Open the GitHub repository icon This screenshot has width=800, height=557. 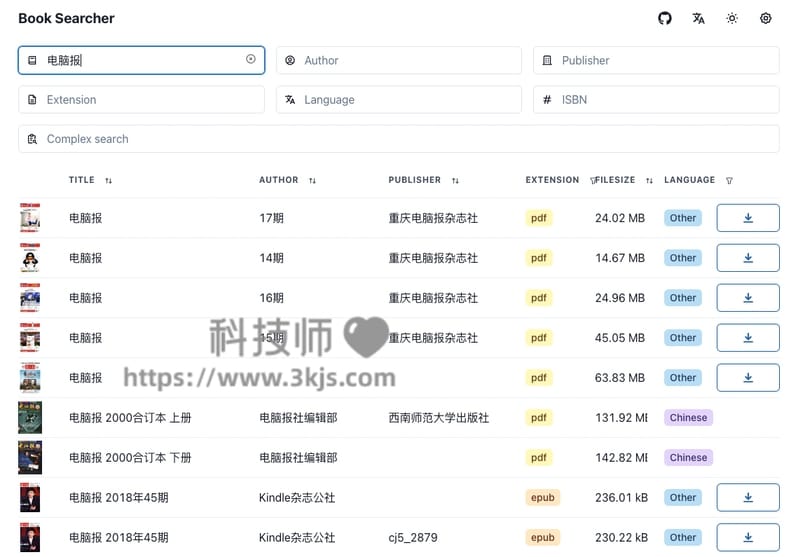664,18
